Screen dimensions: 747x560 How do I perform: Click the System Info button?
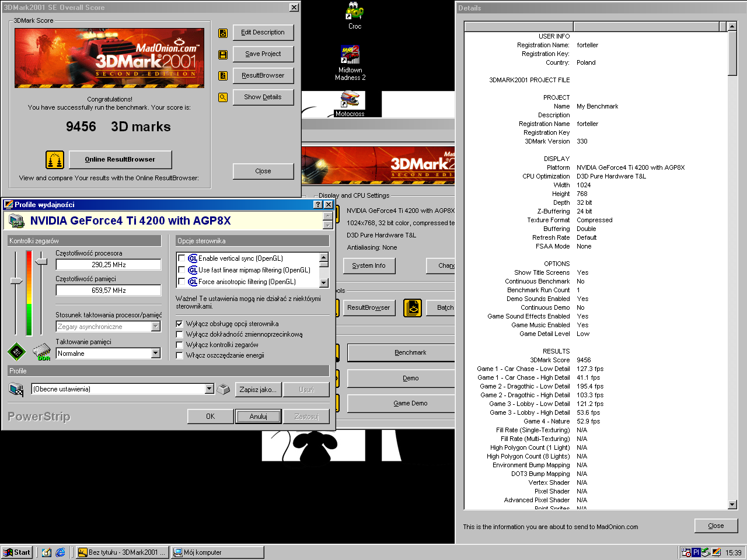(369, 266)
